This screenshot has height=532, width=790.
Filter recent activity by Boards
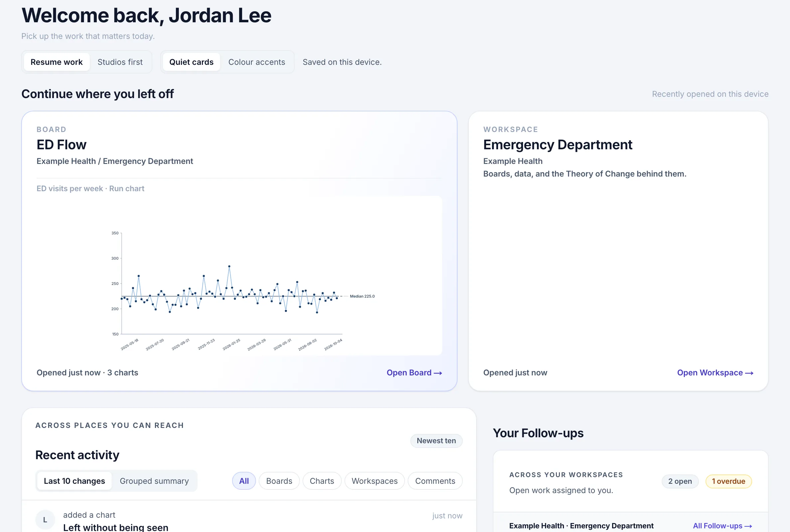279,481
